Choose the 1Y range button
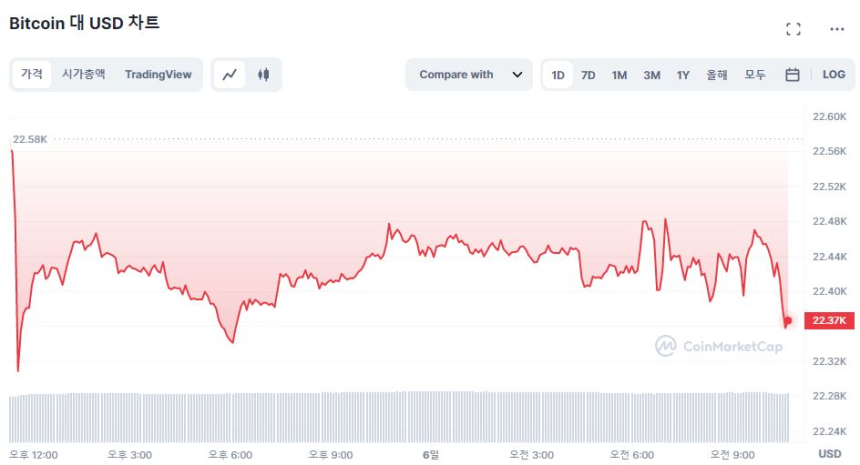The height and width of the screenshot is (465, 860). (x=683, y=75)
